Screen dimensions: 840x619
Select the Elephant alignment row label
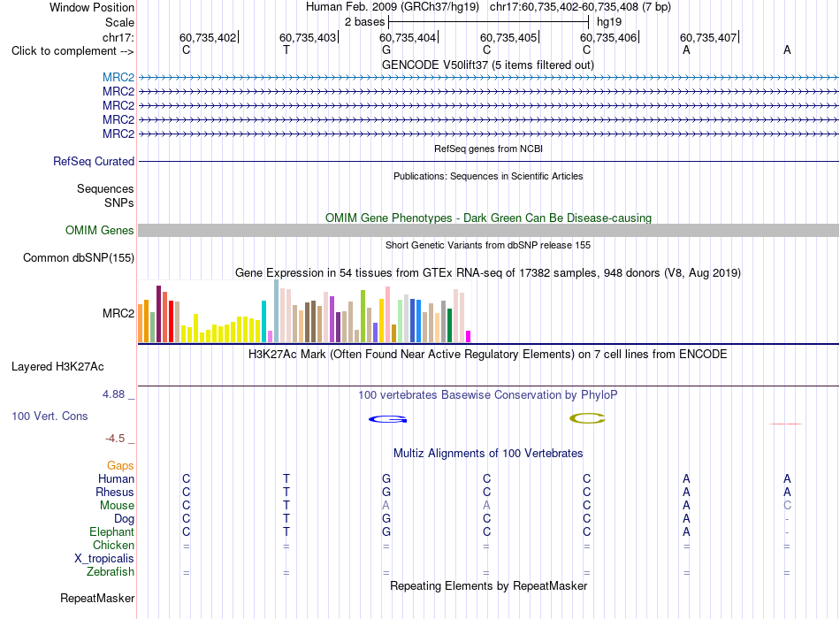point(112,531)
